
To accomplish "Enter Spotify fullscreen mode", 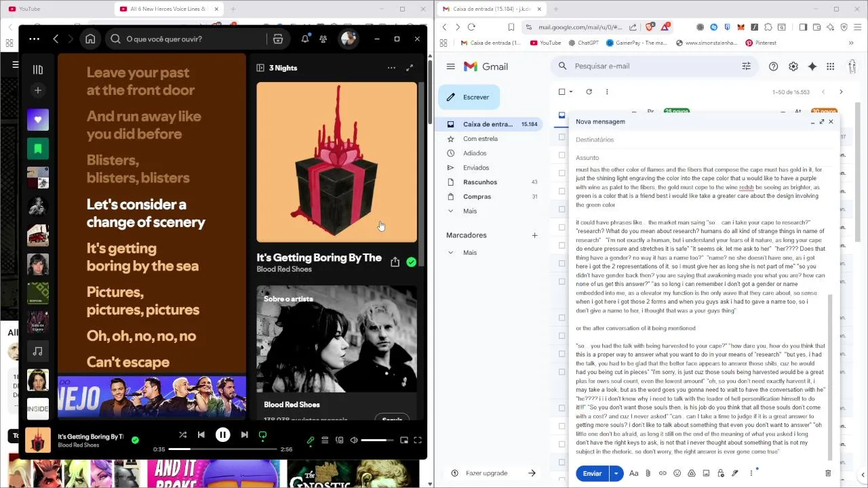I will point(418,440).
